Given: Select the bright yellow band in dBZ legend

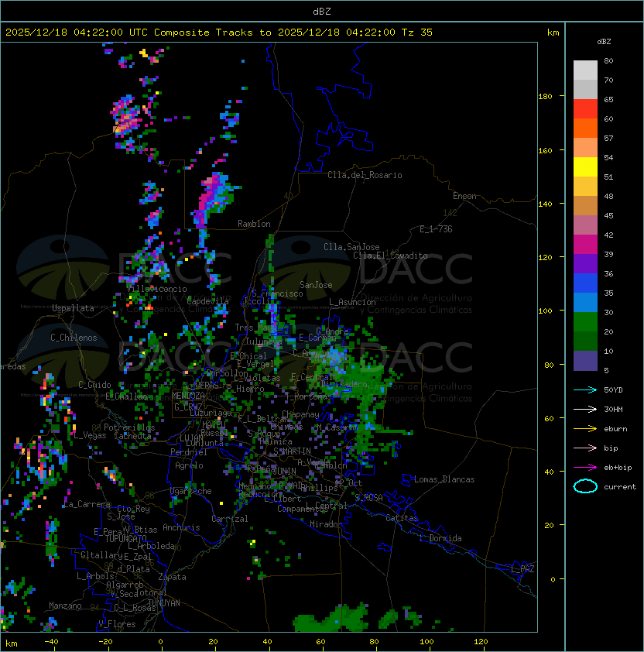Looking at the screenshot, I should coord(585,167).
